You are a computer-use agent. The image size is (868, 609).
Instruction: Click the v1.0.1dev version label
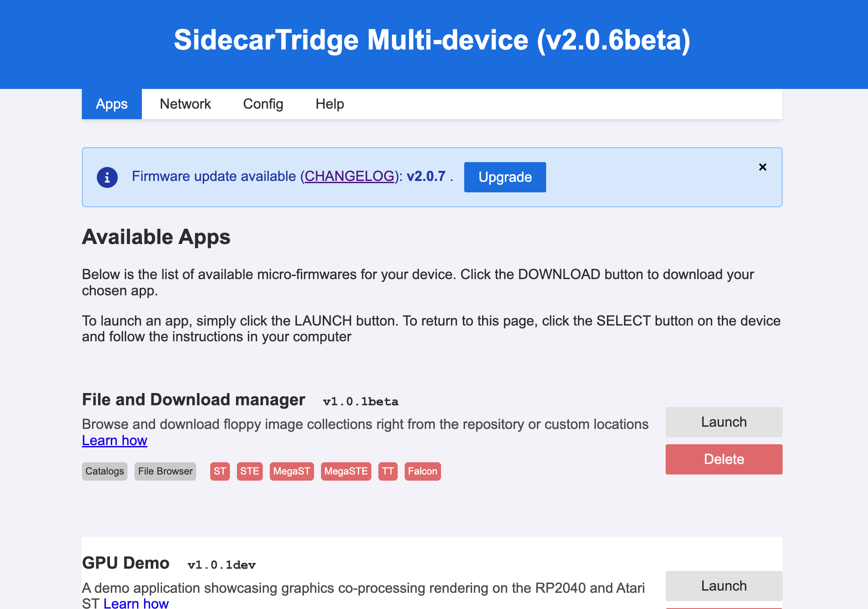222,565
